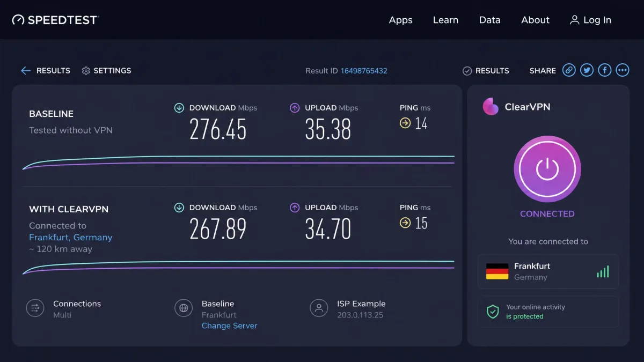Toggle the ClearVPN power button
644x362 pixels.
[547, 169]
